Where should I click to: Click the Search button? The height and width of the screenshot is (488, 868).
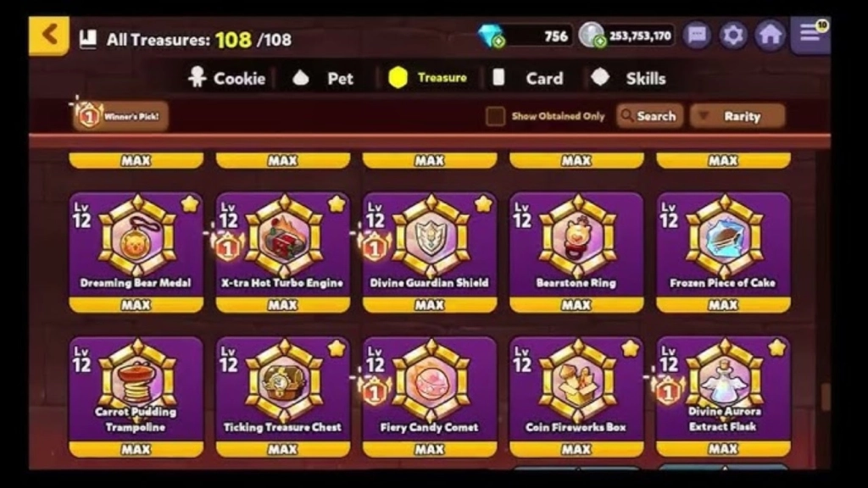tap(650, 116)
